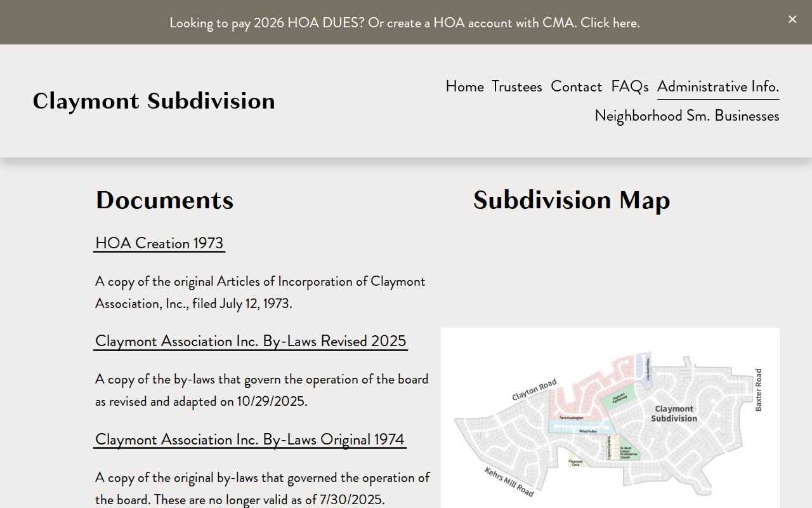Navigate to the Trustees page
Image resolution: width=812 pixels, height=508 pixels.
[x=516, y=86]
